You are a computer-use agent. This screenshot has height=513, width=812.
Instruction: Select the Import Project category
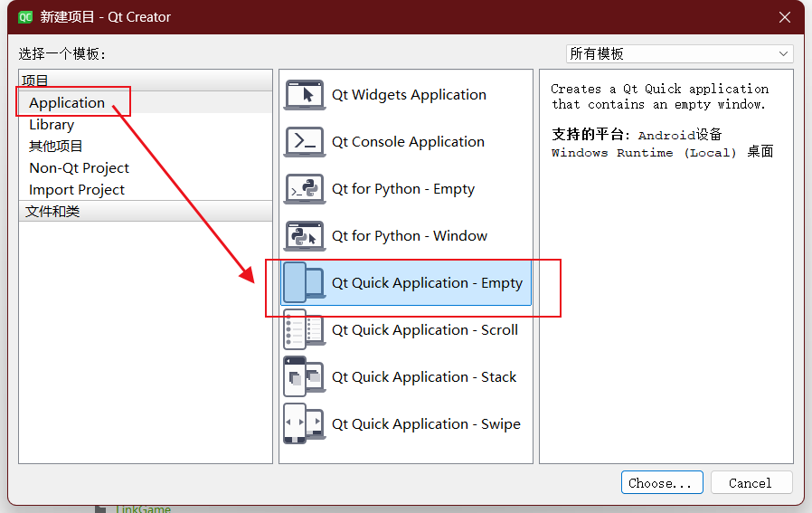click(x=77, y=190)
